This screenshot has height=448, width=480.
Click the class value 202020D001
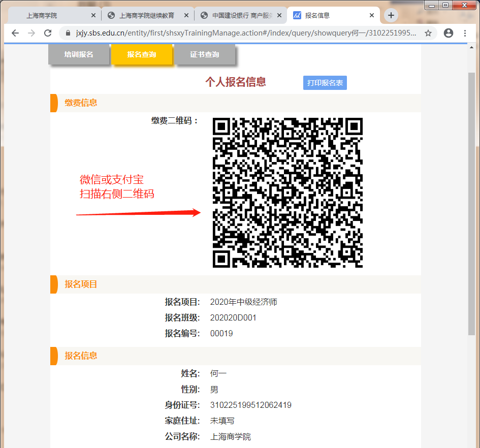click(x=233, y=318)
